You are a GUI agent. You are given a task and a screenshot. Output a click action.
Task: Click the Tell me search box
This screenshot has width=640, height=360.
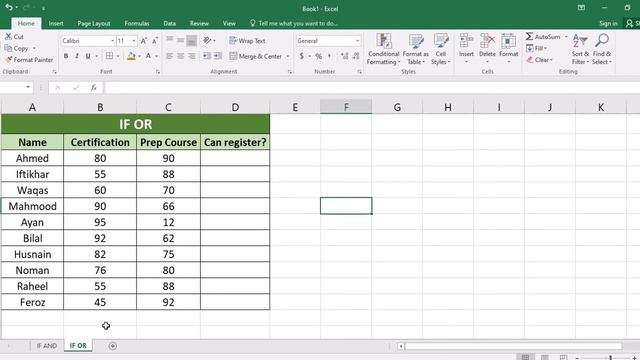coord(294,23)
